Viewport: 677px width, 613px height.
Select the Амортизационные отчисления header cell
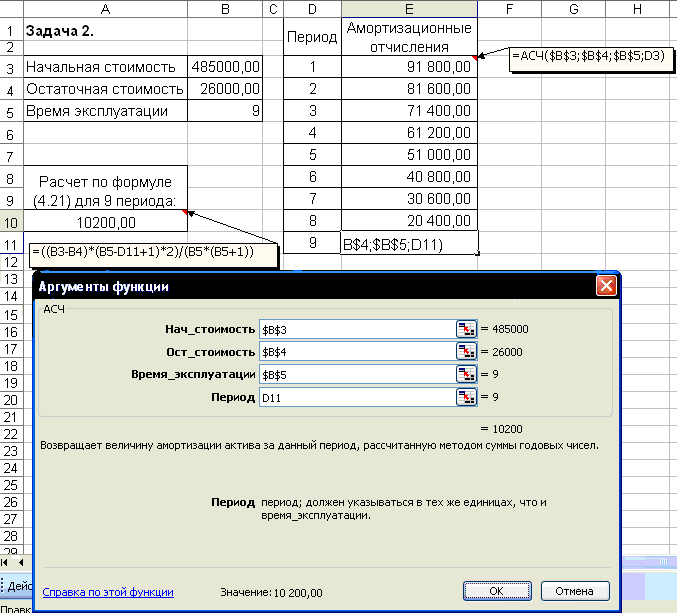point(409,37)
